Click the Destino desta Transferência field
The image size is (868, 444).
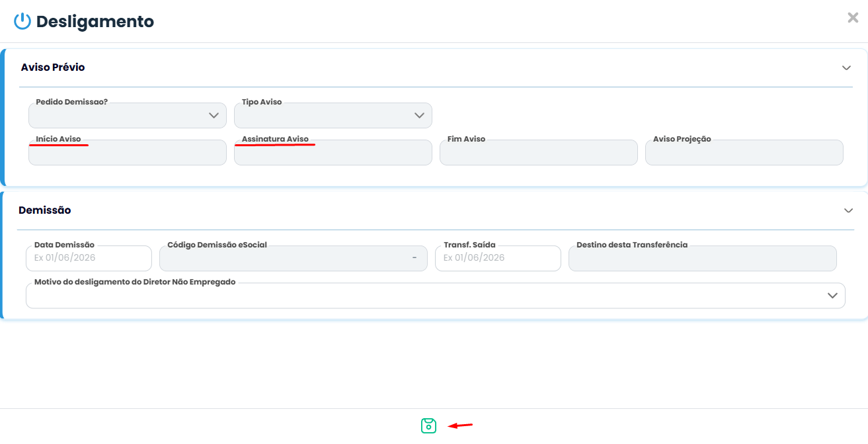(703, 258)
